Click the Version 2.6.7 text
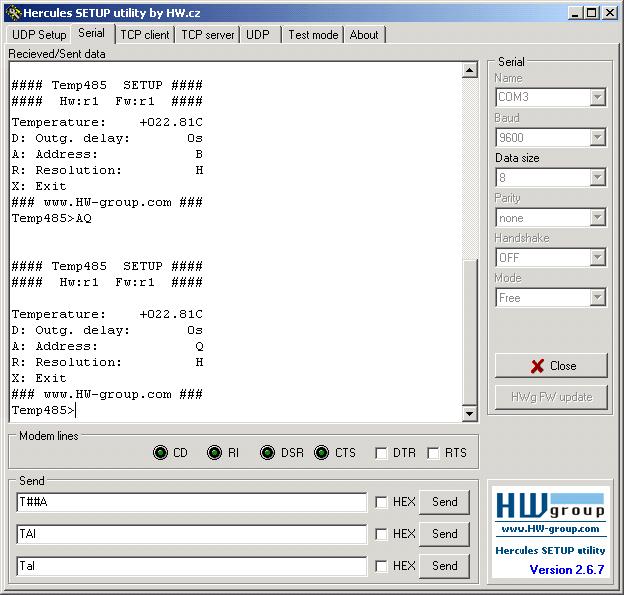The image size is (624, 595). [x=566, y=570]
